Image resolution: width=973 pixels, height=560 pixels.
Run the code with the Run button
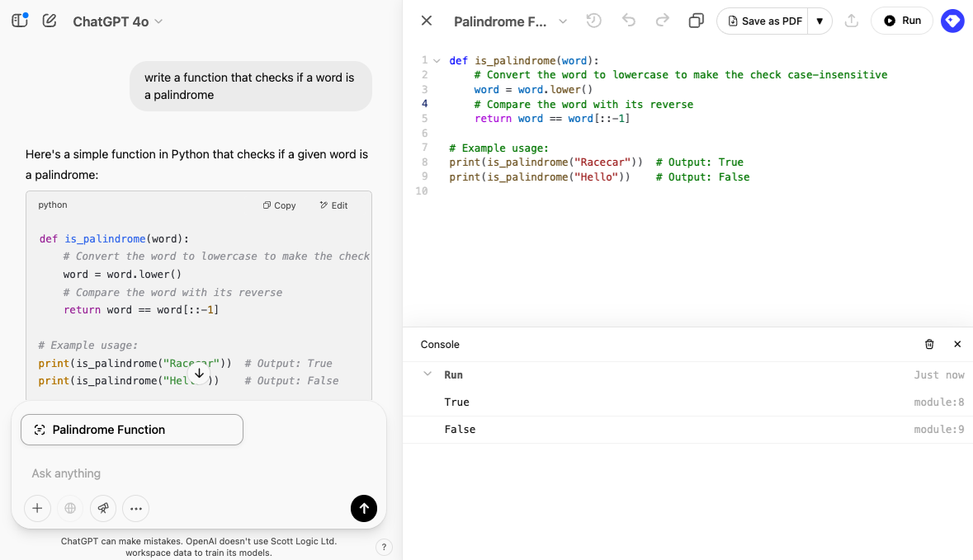coord(902,21)
